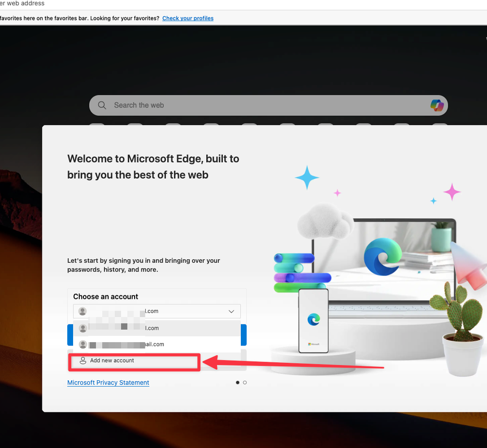Select the second page indicator dot

coord(245,383)
